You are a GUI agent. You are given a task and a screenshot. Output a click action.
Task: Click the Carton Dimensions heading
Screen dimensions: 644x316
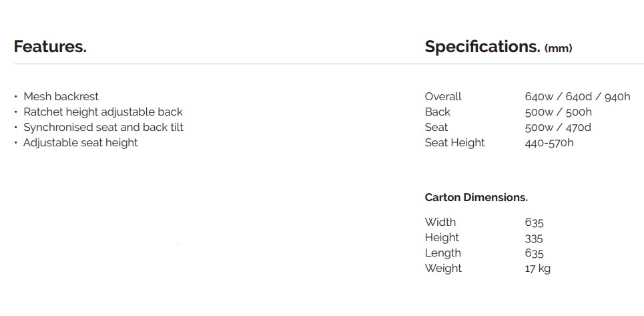click(476, 197)
